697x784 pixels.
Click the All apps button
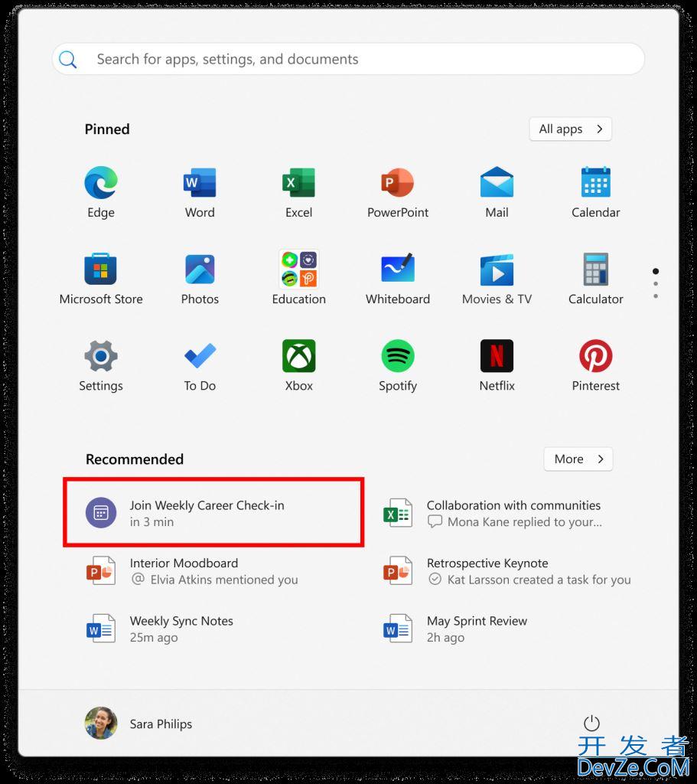tap(570, 129)
